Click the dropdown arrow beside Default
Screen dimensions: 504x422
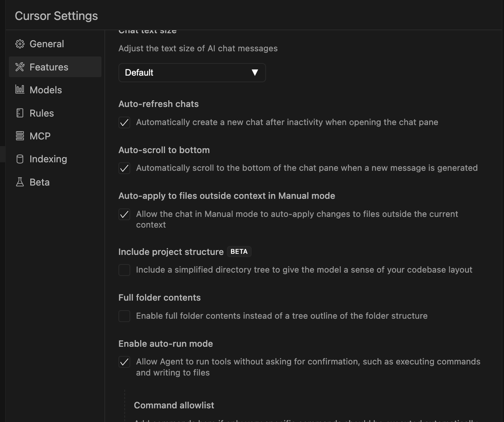255,73
